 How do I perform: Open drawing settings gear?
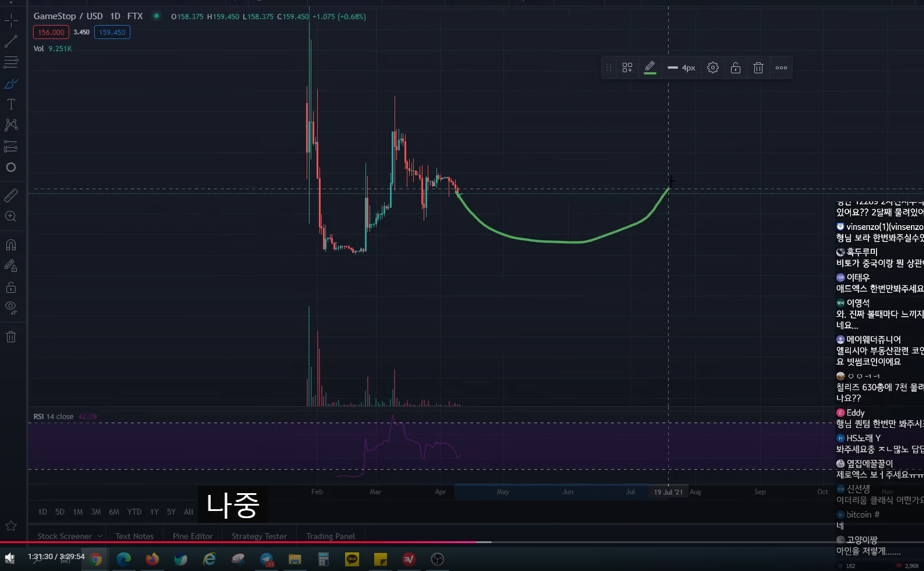[713, 68]
